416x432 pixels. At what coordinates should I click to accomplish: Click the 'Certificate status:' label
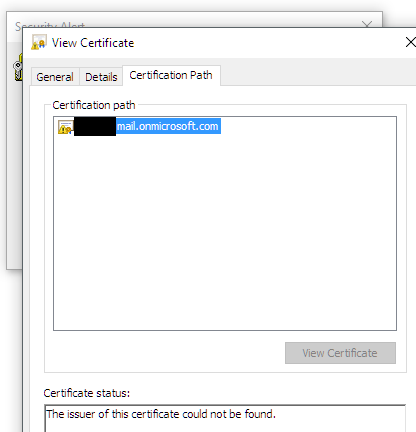tap(87, 393)
